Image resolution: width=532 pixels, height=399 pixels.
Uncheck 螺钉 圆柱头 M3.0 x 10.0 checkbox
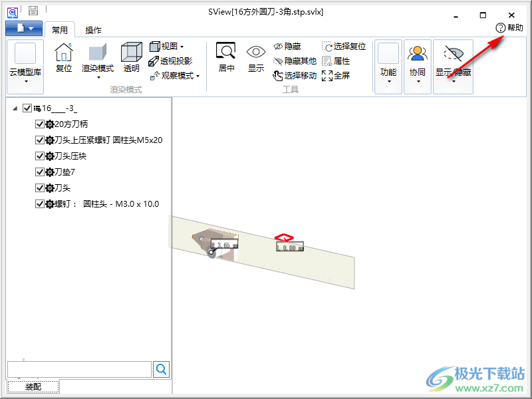click(x=40, y=204)
